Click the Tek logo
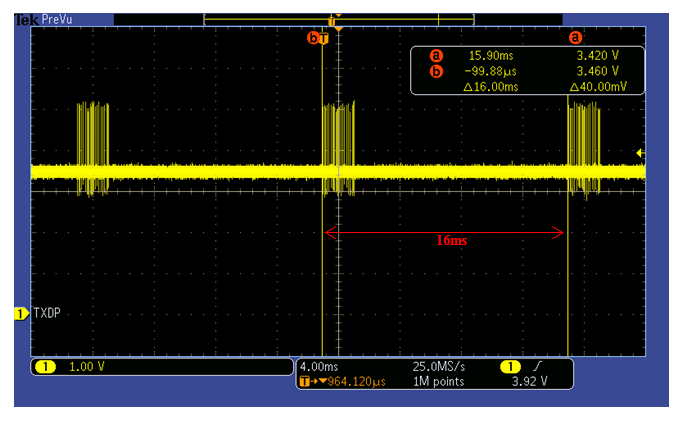The image size is (685, 421). 26,20
